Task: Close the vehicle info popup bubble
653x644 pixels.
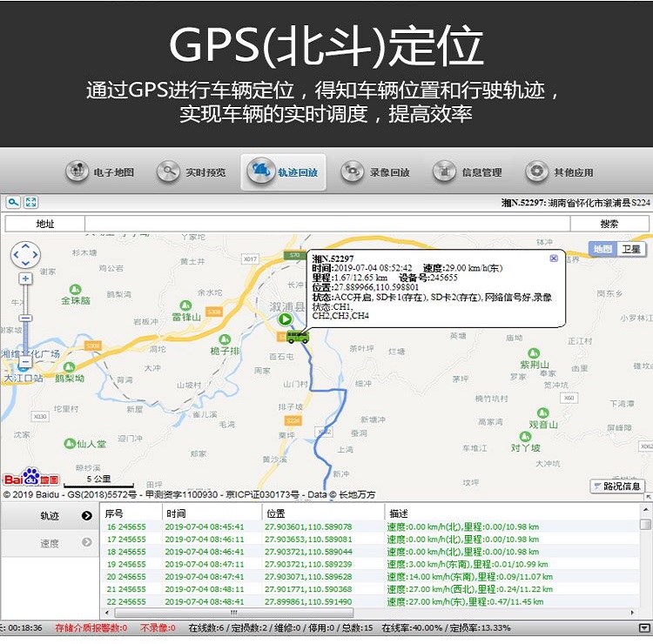Action: (x=554, y=258)
